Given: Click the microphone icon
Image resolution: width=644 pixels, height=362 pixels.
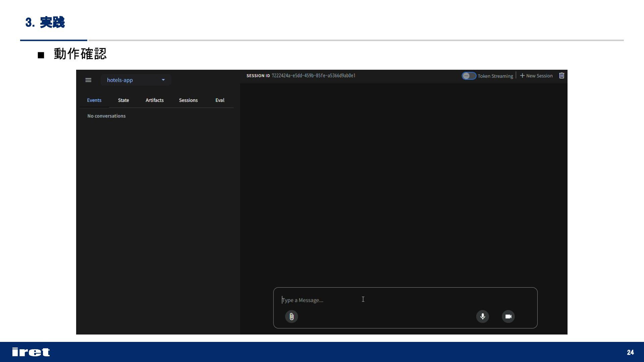Looking at the screenshot, I should click(x=483, y=316).
